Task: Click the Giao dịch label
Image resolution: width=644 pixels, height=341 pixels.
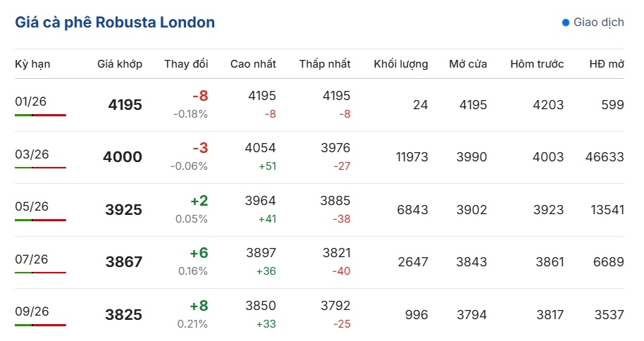Action: click(x=598, y=23)
